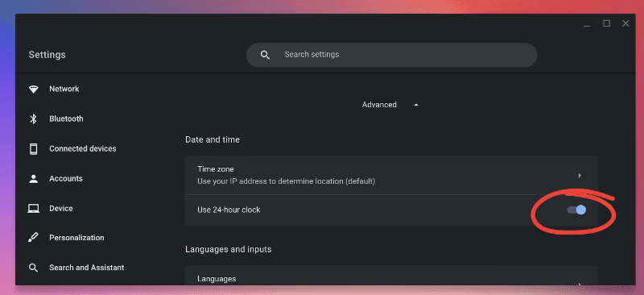This screenshot has width=644, height=295.
Task: Click the Advanced label button
Action: pyautogui.click(x=379, y=105)
